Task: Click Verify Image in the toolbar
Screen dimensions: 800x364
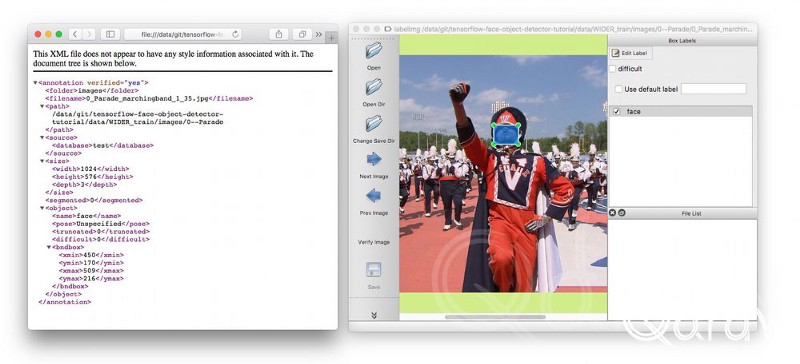Action: (373, 242)
